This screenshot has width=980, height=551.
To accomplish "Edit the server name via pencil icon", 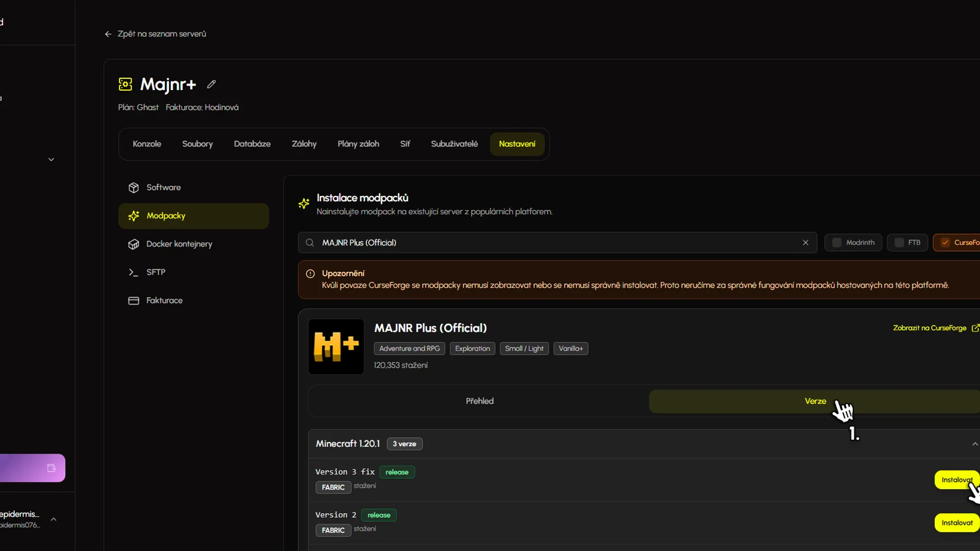I will 211,84.
